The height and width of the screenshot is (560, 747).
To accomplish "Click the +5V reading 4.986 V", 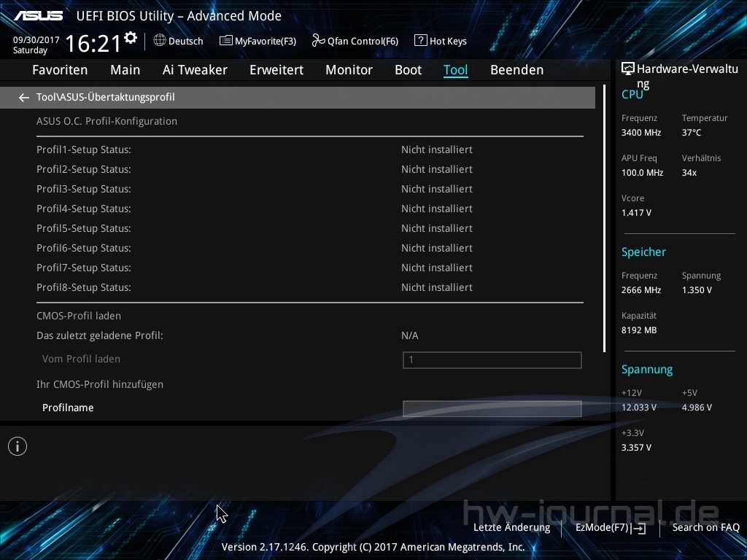I will [697, 408].
